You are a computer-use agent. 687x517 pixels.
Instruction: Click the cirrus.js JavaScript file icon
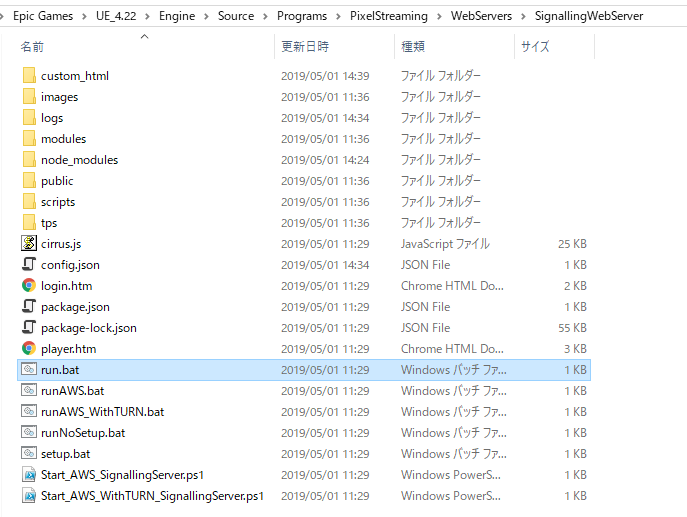[29, 243]
